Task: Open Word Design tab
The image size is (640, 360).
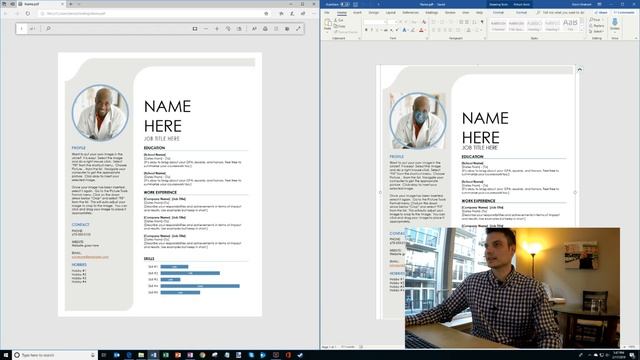Action: [373, 13]
